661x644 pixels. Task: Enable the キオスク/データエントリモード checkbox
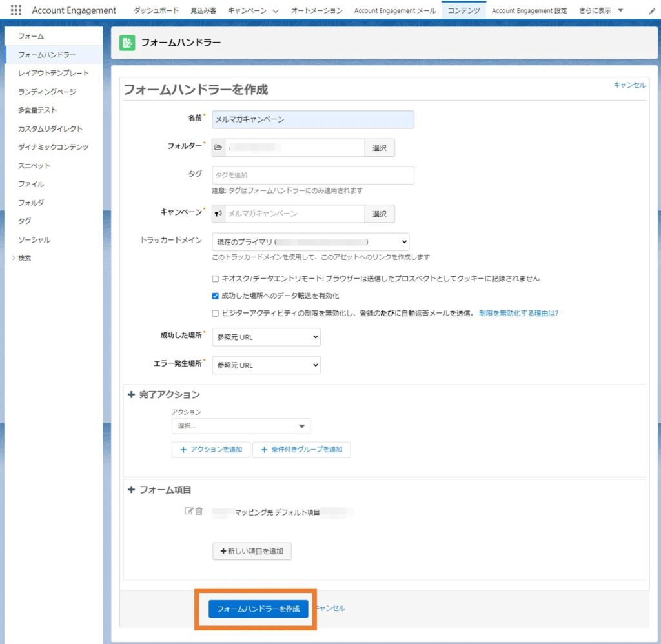point(216,279)
